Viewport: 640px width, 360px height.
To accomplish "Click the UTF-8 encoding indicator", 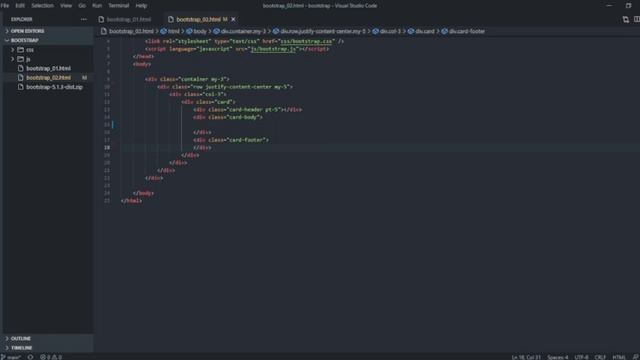I will [581, 357].
